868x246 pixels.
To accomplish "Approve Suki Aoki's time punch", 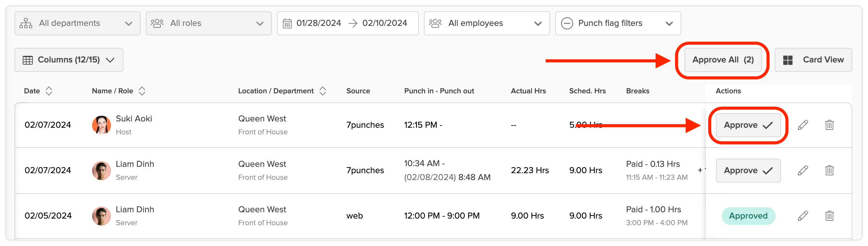I will 748,125.
